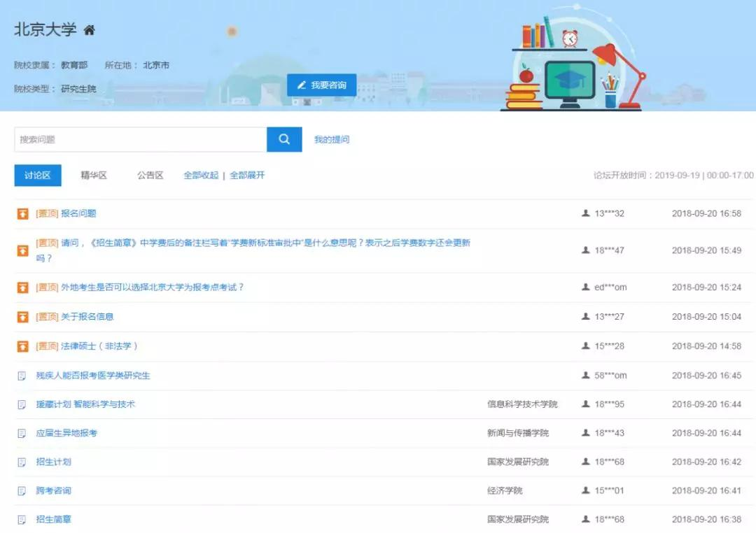The height and width of the screenshot is (533, 756).
Task: Switch to the 精华区 tab
Action: [x=94, y=175]
